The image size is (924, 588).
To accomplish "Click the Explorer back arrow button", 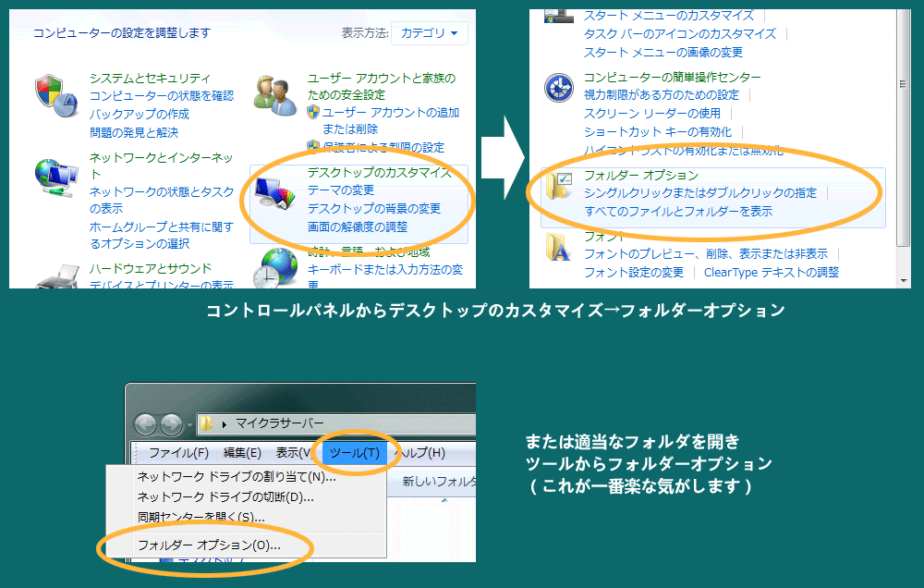I will point(146,424).
